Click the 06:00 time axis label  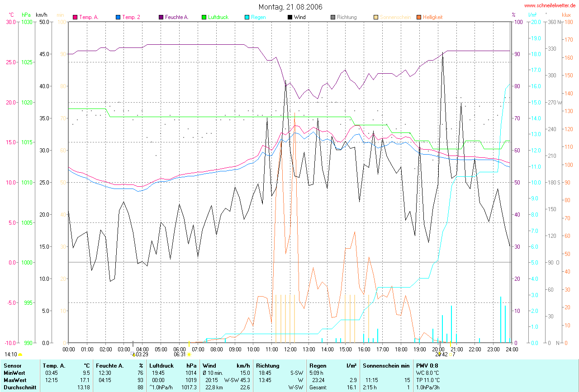[x=180, y=349]
